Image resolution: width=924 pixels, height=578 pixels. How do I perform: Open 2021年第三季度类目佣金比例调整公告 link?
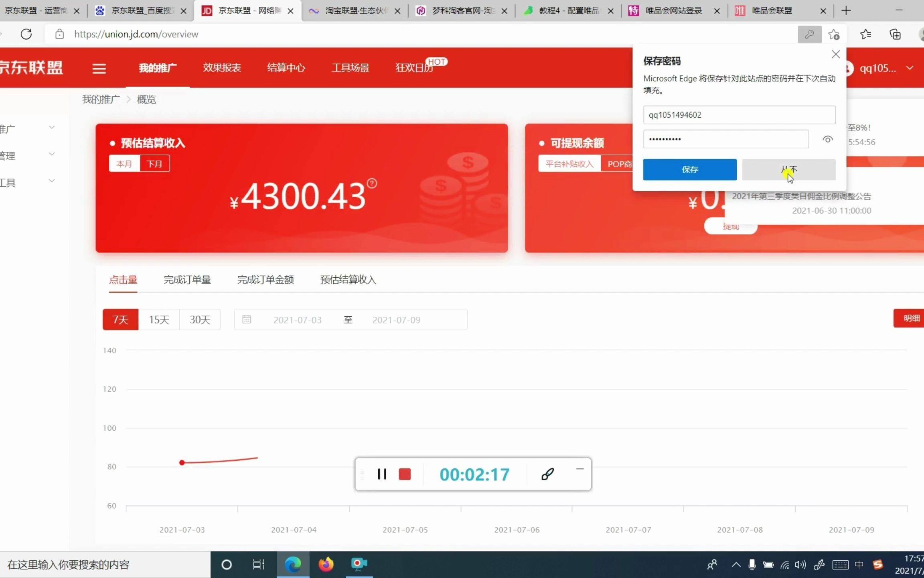[x=802, y=196]
